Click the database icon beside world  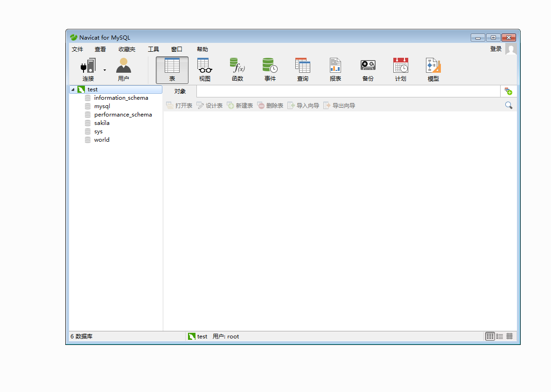tap(88, 140)
